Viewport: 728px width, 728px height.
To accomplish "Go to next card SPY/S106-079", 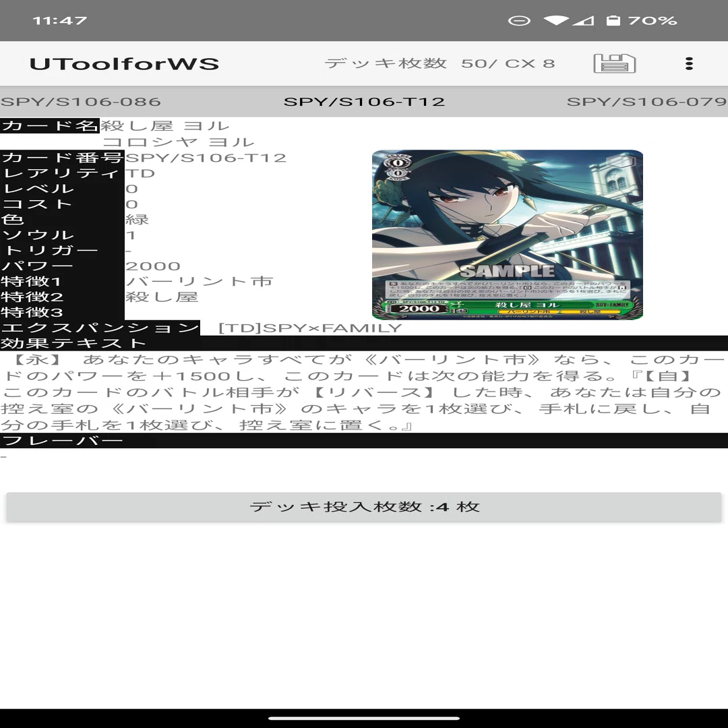I will pos(646,102).
